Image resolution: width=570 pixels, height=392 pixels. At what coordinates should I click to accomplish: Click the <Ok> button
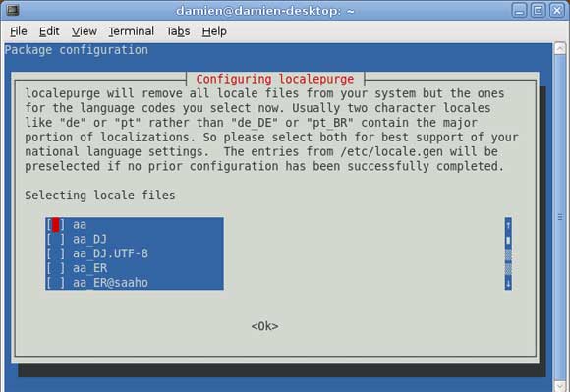point(265,326)
